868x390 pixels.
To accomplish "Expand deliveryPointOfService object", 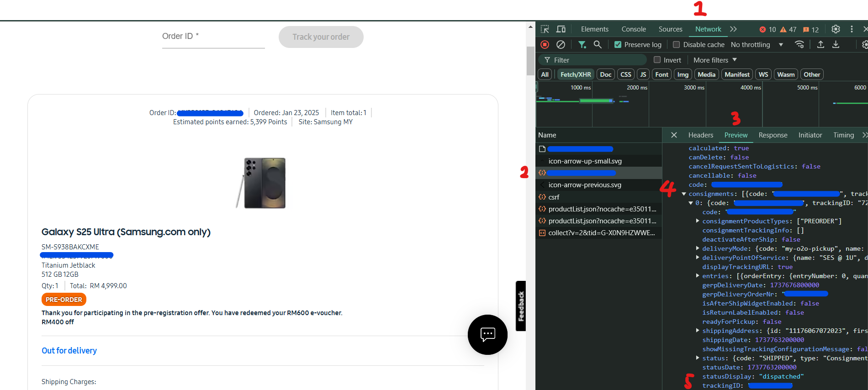I will (x=698, y=258).
